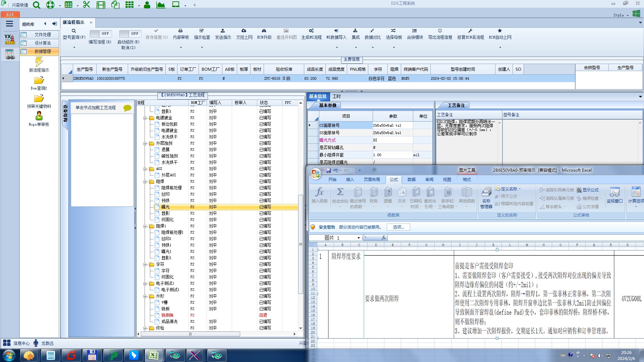Switch to the 工时 tab
This screenshot has width=644, height=362.
(x=336, y=97)
